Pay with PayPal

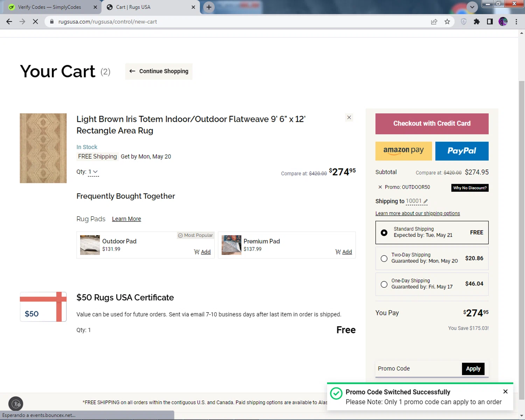pyautogui.click(x=462, y=151)
